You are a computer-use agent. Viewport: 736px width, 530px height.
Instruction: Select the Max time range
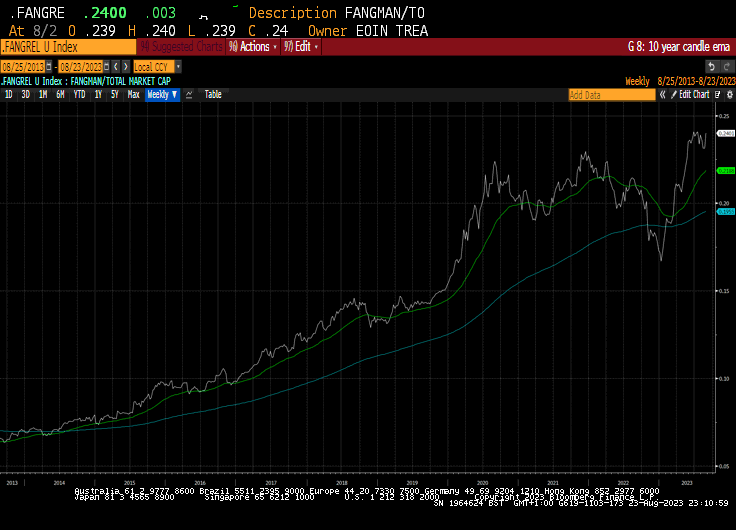[133, 95]
